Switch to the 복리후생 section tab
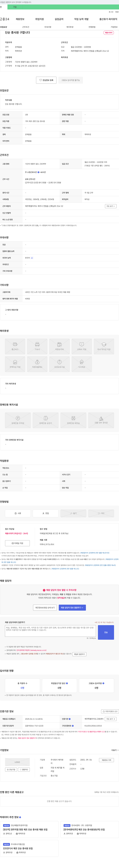This screenshot has height=868, width=119. coord(70,27)
